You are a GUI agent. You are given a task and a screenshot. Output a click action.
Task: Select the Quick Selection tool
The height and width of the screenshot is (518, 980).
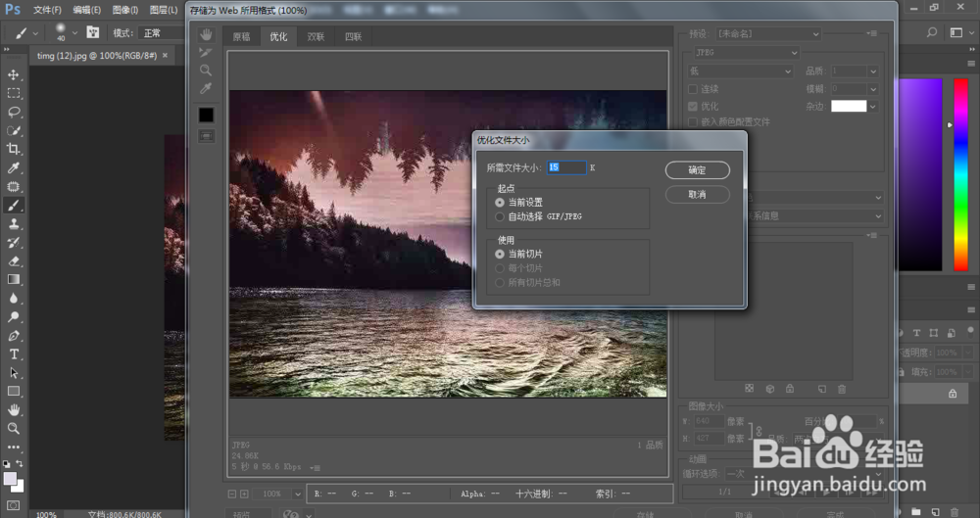tap(13, 130)
